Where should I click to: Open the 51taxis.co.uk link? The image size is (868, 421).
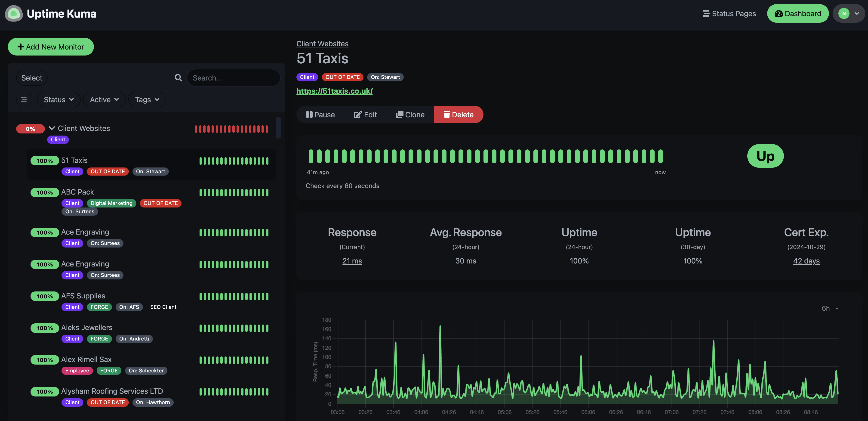click(x=334, y=91)
